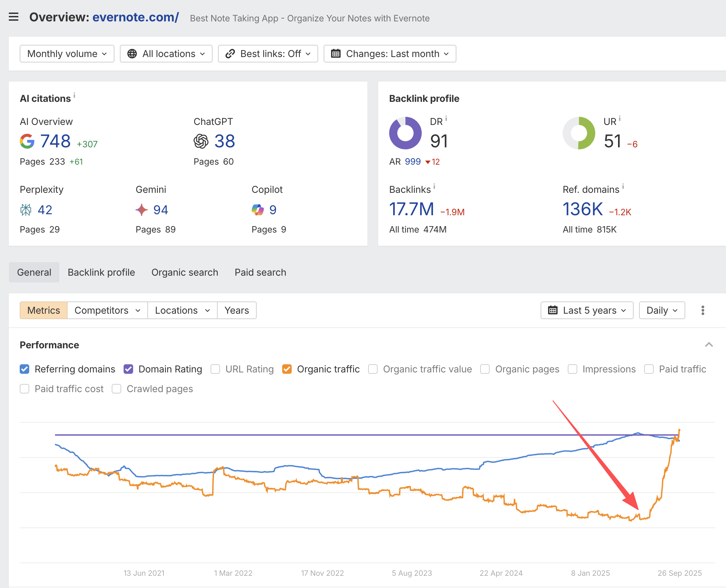Click the Backlinks info icon
Image resolution: width=726 pixels, height=588 pixels.
[x=434, y=186]
